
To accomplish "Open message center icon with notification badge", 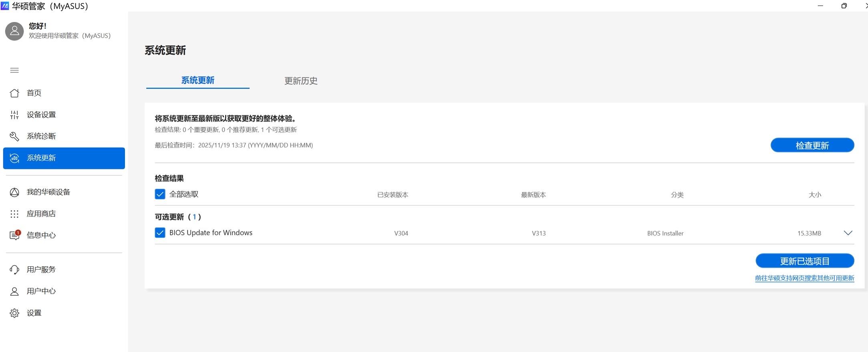I will [x=14, y=235].
